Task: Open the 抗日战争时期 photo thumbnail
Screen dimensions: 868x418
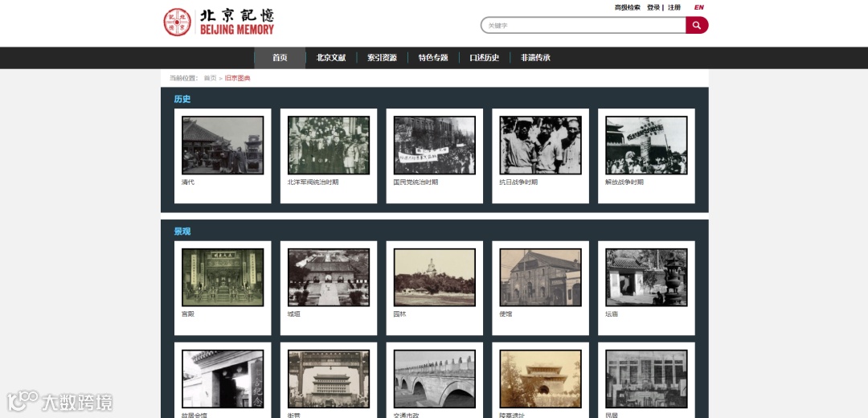Action: pyautogui.click(x=540, y=145)
